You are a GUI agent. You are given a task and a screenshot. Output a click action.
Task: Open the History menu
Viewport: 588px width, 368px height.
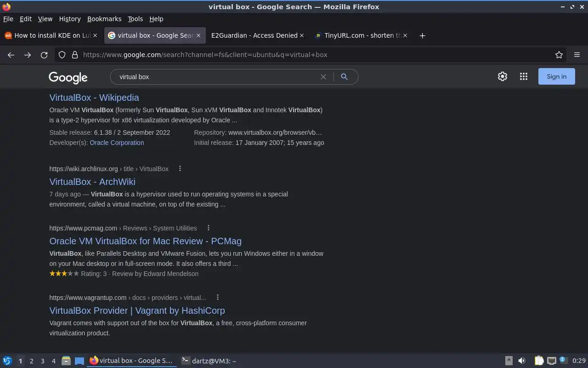[70, 19]
